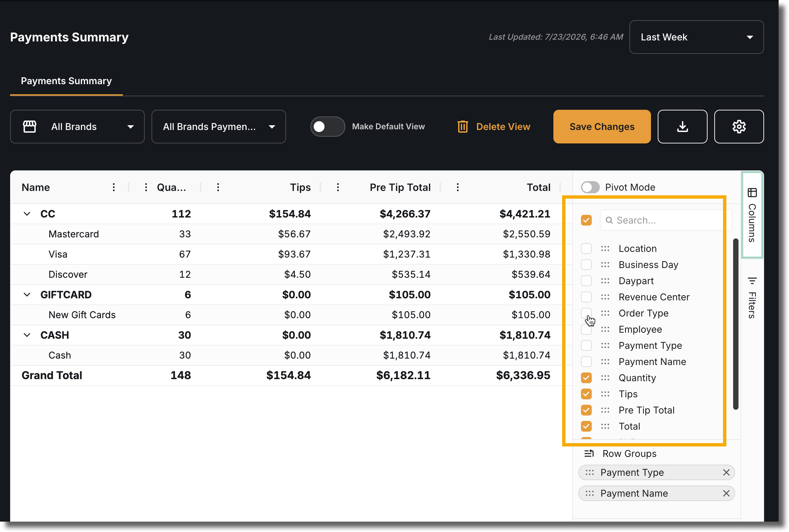
Task: Click the columns panel vertical scrollbar
Action: pos(735,324)
